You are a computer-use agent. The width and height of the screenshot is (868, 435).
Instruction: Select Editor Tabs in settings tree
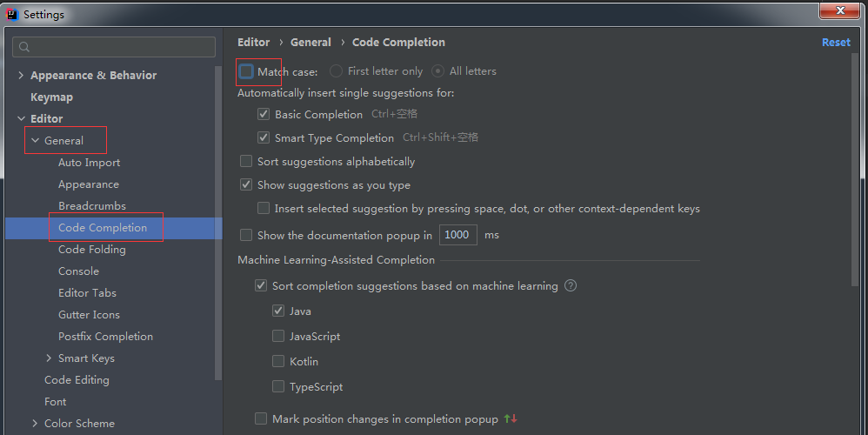[87, 293]
